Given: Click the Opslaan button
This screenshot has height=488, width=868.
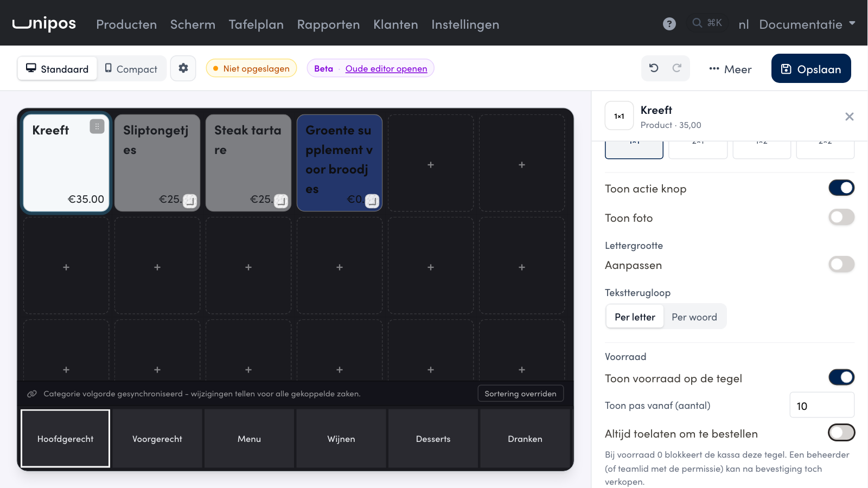Looking at the screenshot, I should pyautogui.click(x=811, y=68).
